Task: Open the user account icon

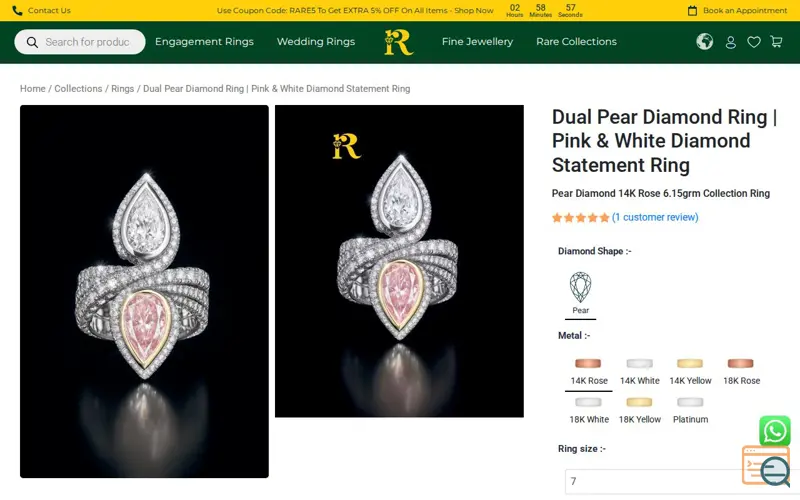Action: pos(731,42)
